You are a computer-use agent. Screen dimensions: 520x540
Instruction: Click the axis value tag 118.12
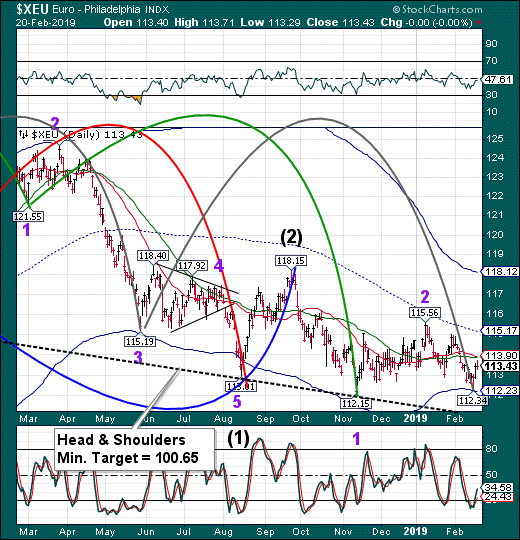point(500,272)
